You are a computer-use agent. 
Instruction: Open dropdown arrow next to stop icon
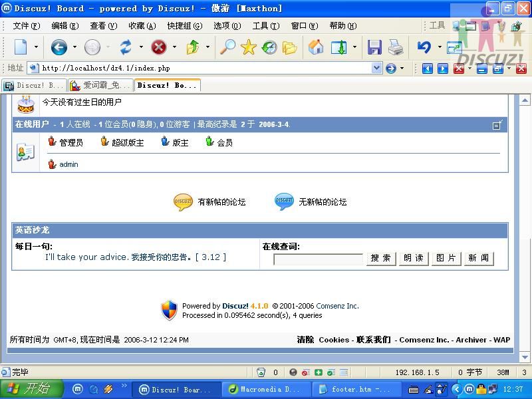[174, 47]
